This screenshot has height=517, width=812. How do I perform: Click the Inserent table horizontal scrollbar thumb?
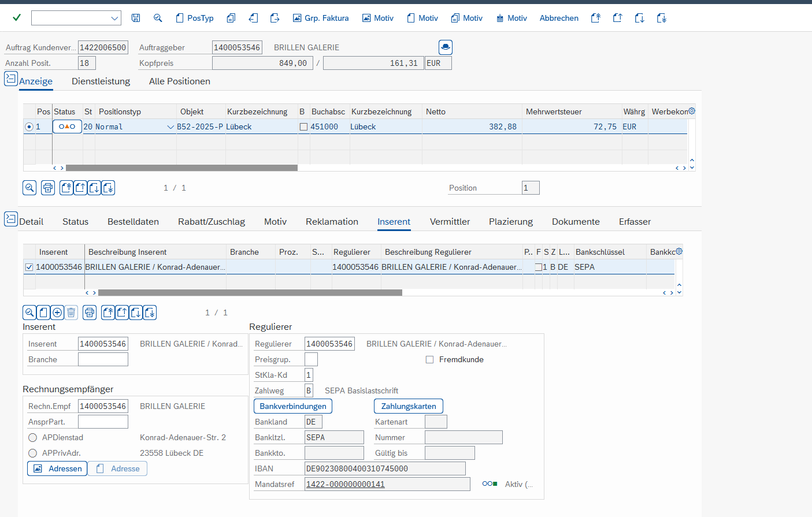point(250,293)
